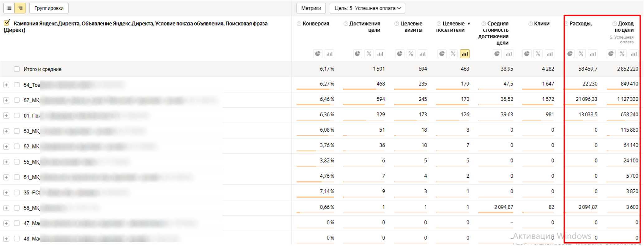Show bar chart for Доход по цели

[633, 54]
